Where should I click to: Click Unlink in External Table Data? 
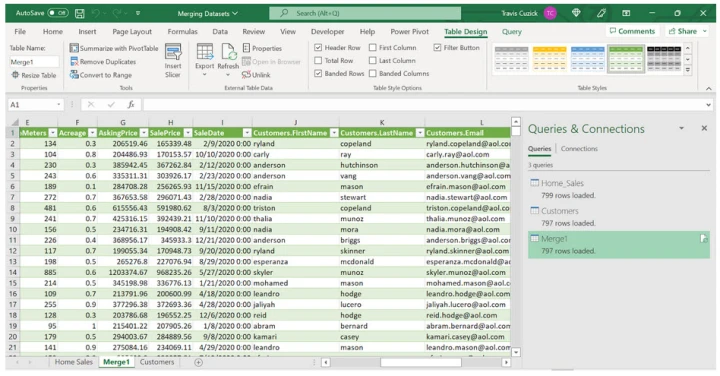point(256,75)
